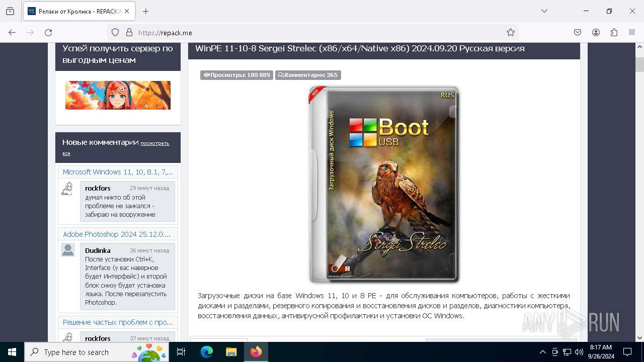Open the Firefox account icon
This screenshot has height=362, width=644.
click(x=596, y=32)
